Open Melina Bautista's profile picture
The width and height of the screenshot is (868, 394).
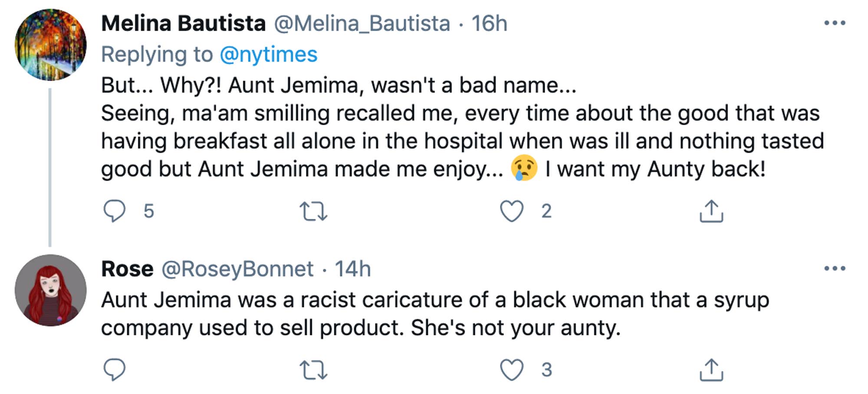pyautogui.click(x=50, y=45)
